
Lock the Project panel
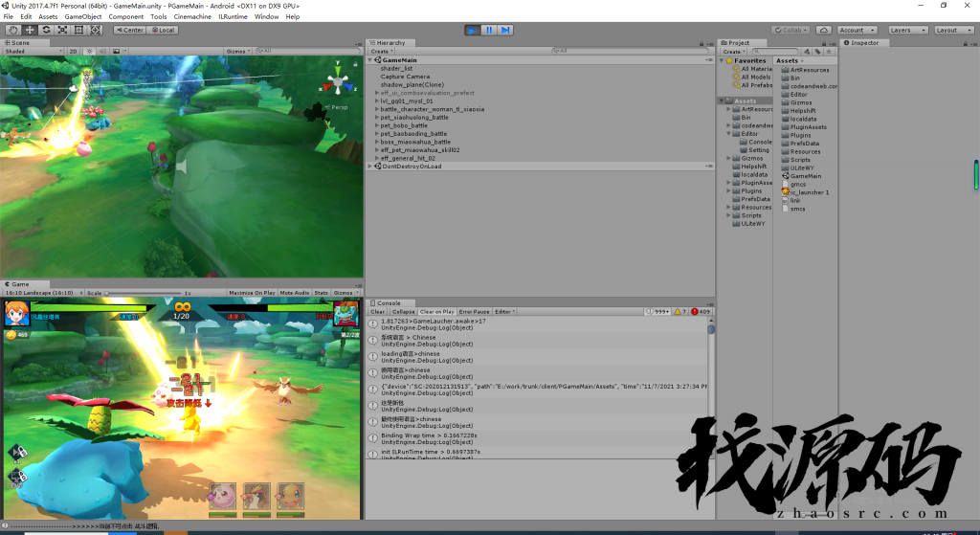824,43
